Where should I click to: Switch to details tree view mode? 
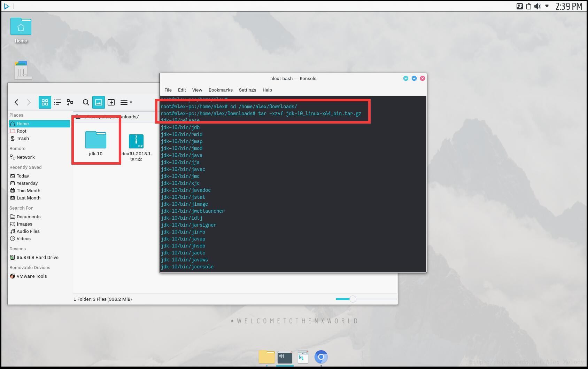point(70,102)
